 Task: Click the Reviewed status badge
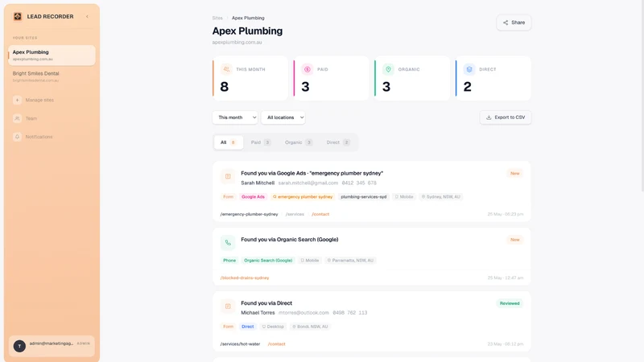510,303
